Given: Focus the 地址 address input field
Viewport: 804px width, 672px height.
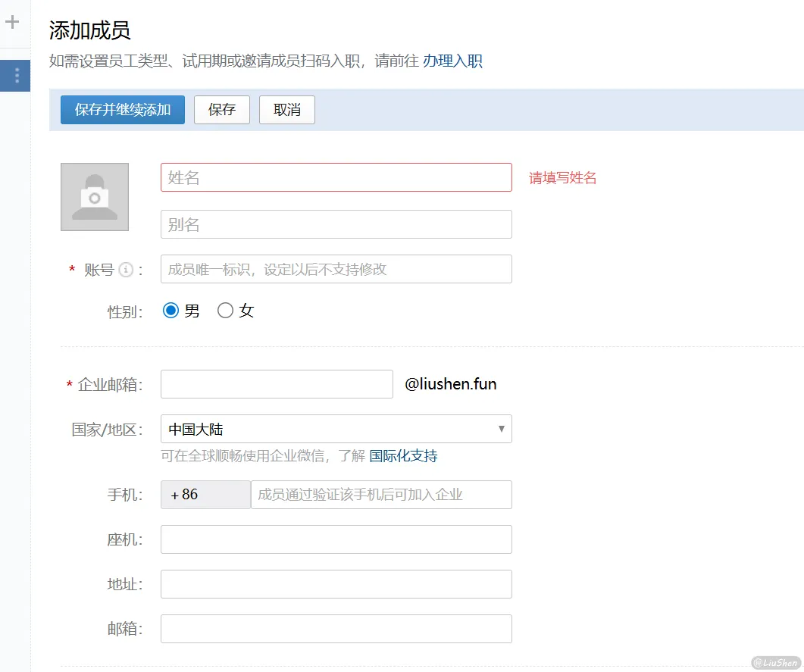Looking at the screenshot, I should [336, 584].
